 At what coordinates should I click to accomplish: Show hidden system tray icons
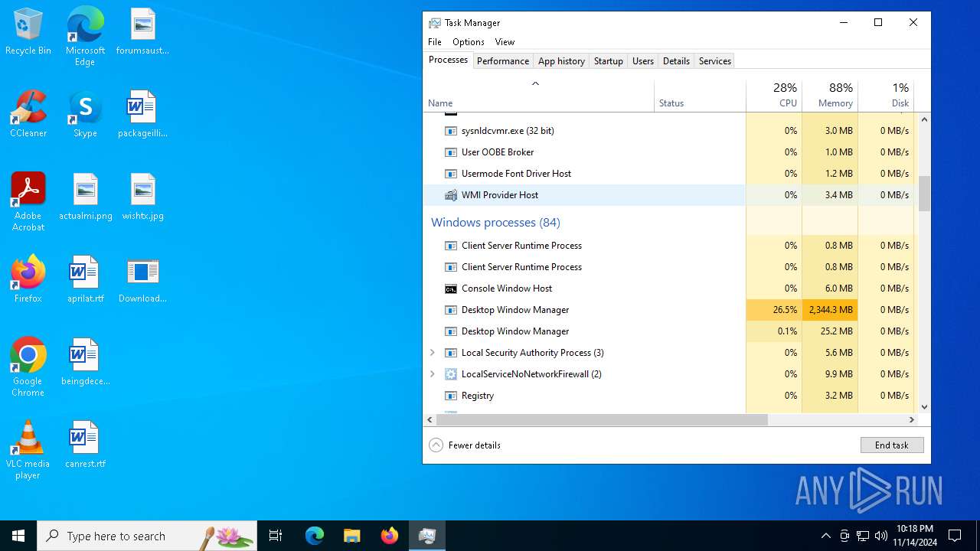point(825,536)
